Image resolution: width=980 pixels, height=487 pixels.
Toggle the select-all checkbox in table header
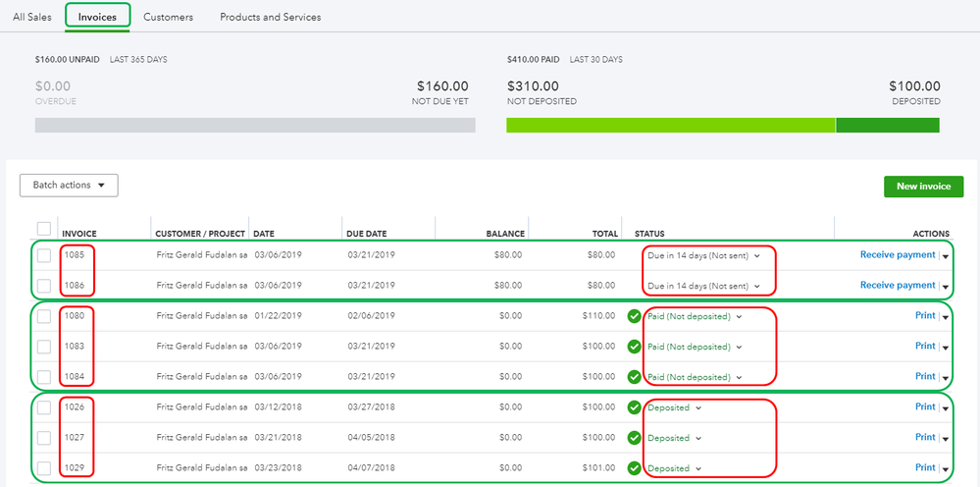click(x=43, y=229)
